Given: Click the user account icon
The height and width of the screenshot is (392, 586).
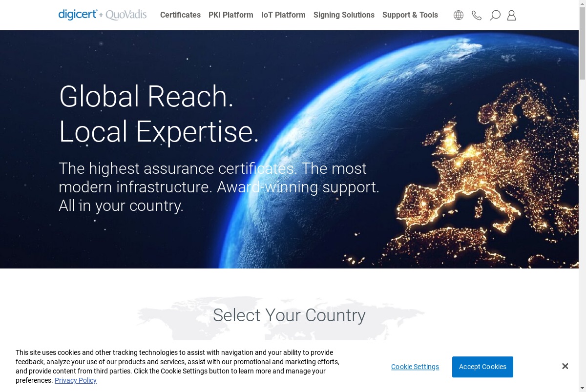Looking at the screenshot, I should tap(511, 15).
